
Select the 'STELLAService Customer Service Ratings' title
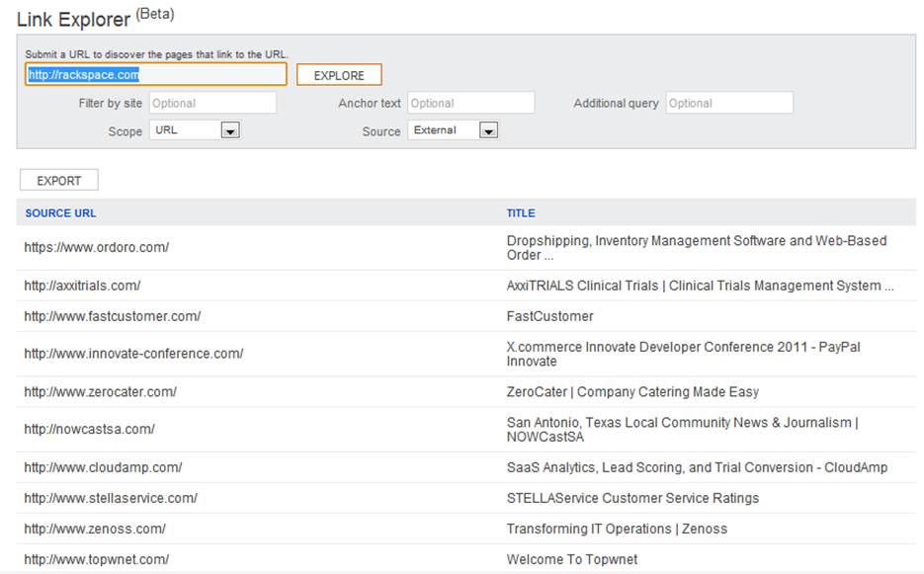point(632,498)
